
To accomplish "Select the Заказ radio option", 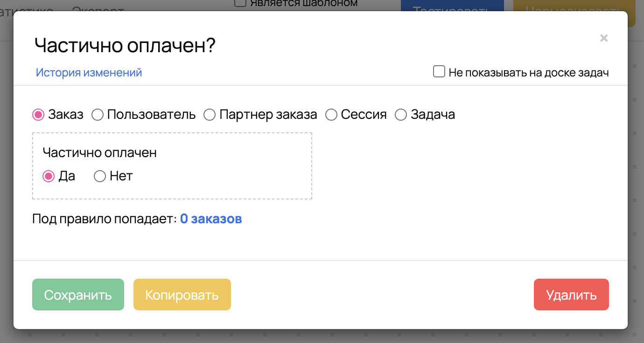I will [x=38, y=115].
